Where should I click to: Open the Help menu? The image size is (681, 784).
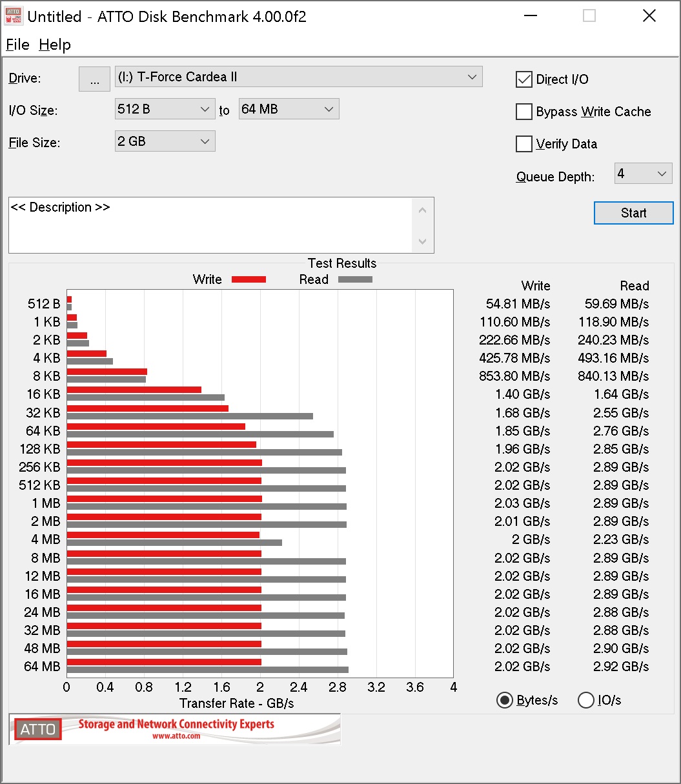point(55,45)
